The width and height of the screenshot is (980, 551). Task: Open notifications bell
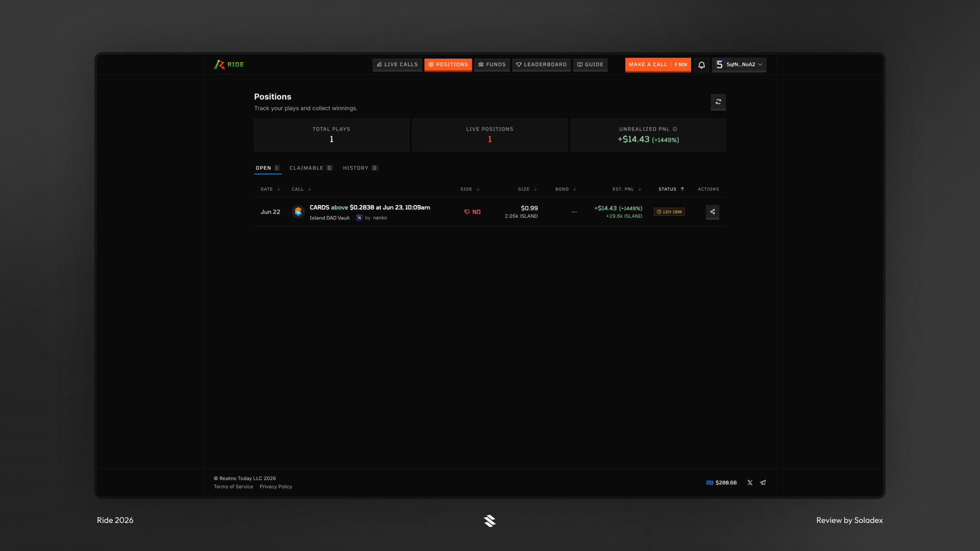701,65
